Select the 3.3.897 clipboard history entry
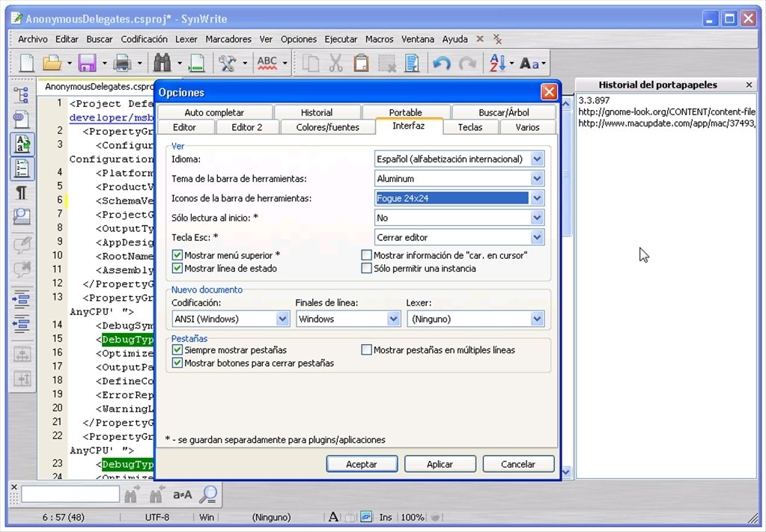 tap(594, 100)
